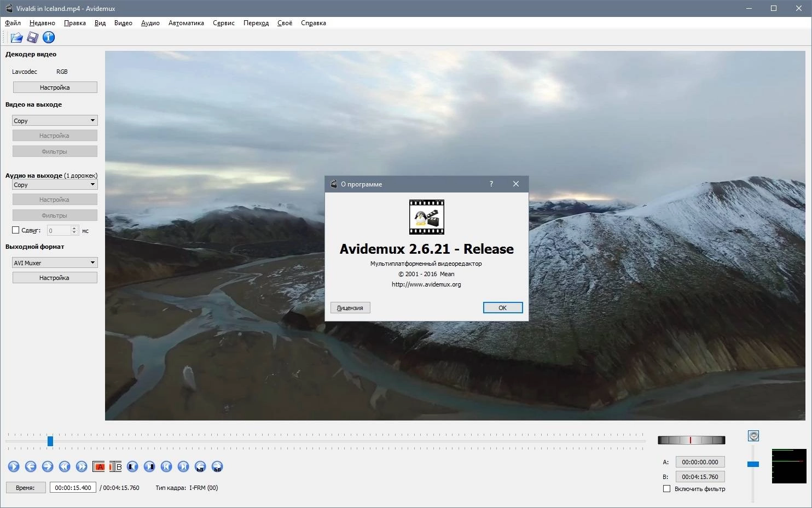Open the Справка menu

pyautogui.click(x=313, y=23)
